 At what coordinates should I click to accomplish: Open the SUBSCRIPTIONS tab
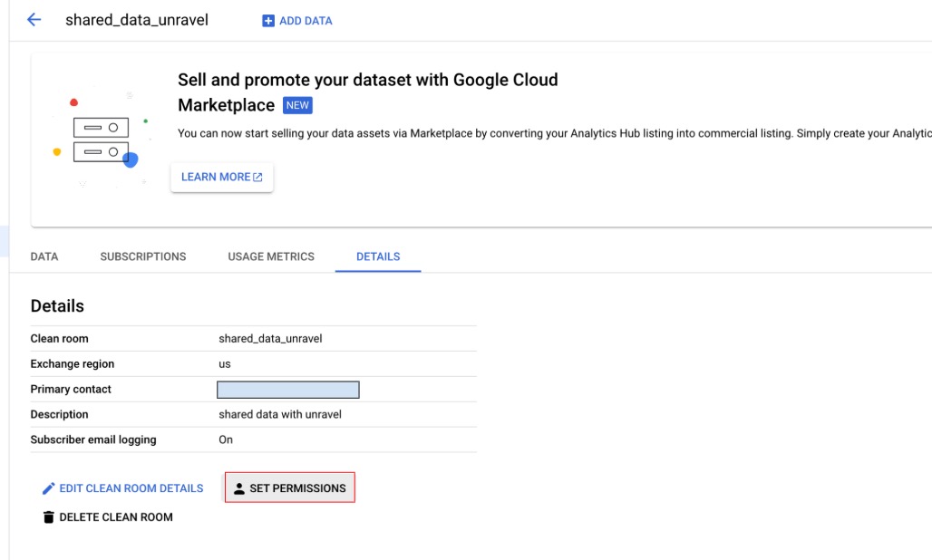[143, 256]
